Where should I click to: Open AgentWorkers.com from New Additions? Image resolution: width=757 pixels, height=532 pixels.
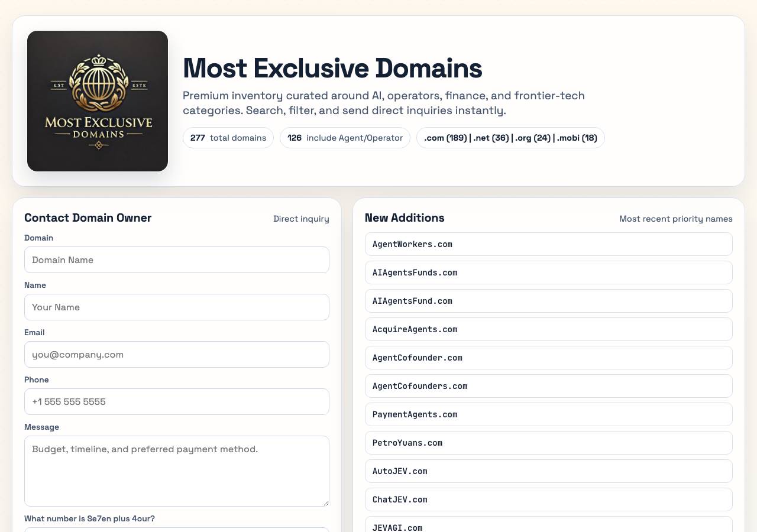tap(549, 244)
